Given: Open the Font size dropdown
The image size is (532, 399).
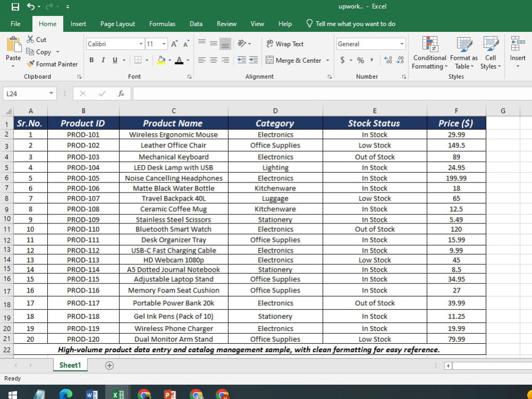Looking at the screenshot, I should tap(164, 44).
